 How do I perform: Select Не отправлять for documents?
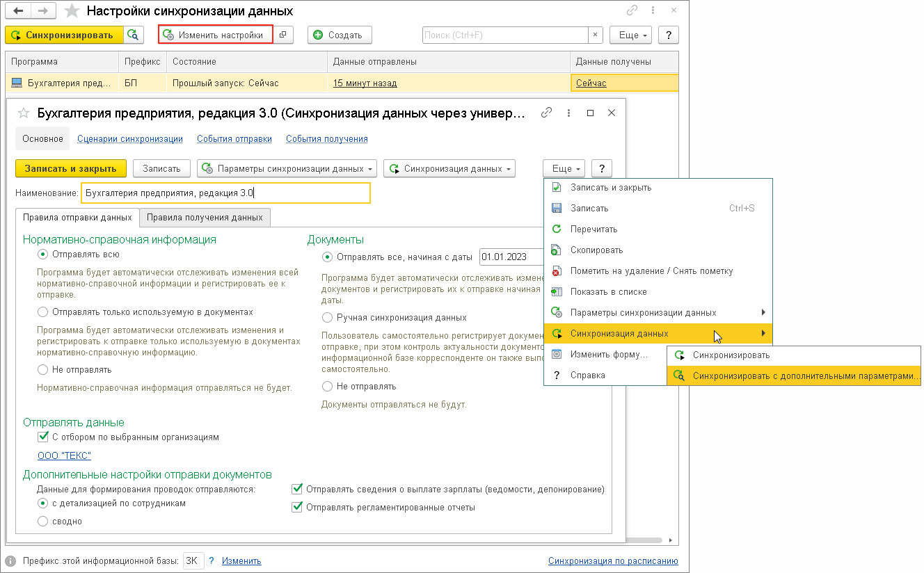click(328, 386)
